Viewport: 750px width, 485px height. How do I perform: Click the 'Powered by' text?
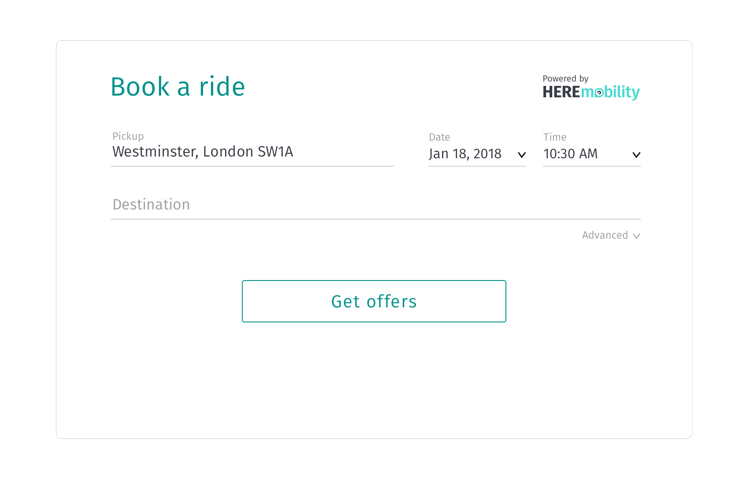[x=565, y=78]
